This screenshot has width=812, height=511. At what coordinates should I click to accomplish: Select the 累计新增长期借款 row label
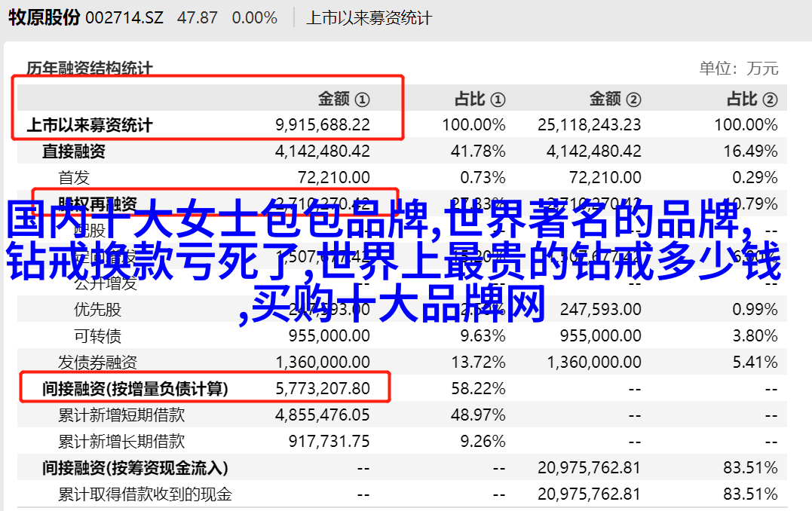point(121,442)
